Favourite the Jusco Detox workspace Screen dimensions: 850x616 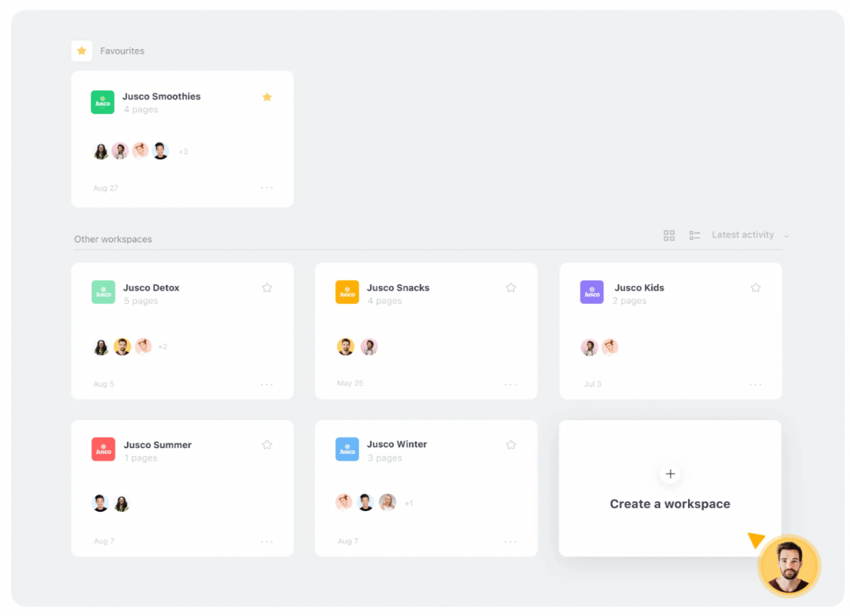(x=267, y=287)
